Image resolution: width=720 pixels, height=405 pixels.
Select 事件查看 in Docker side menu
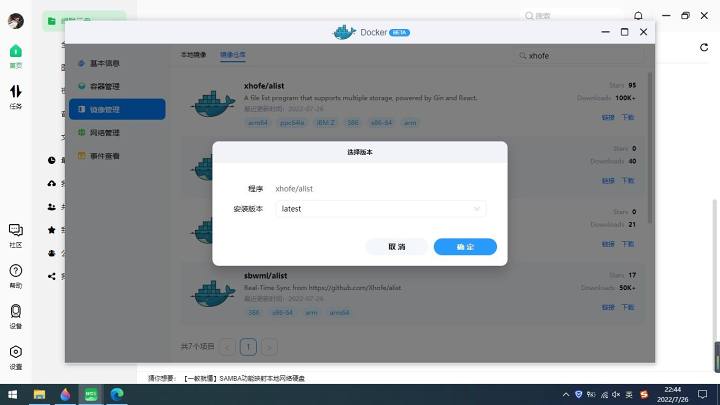click(x=117, y=156)
